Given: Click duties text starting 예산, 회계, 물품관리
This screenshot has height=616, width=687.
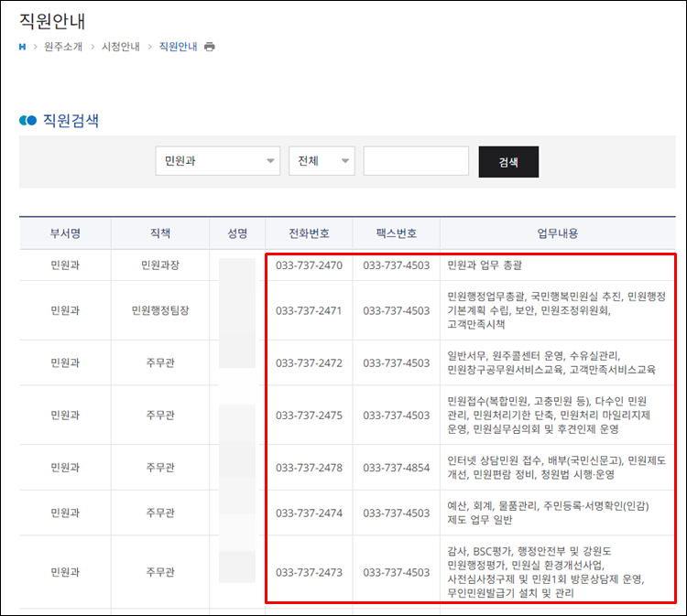Looking at the screenshot, I should click(548, 513).
